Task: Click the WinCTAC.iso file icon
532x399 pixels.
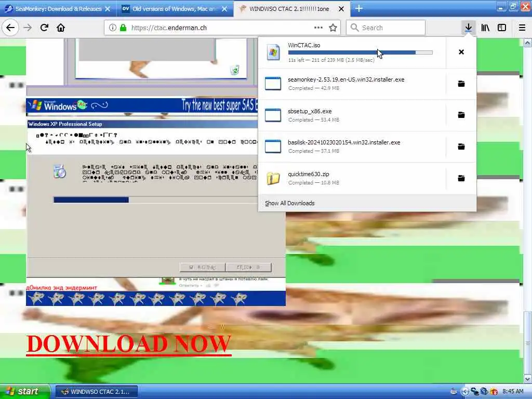Action: [x=273, y=52]
